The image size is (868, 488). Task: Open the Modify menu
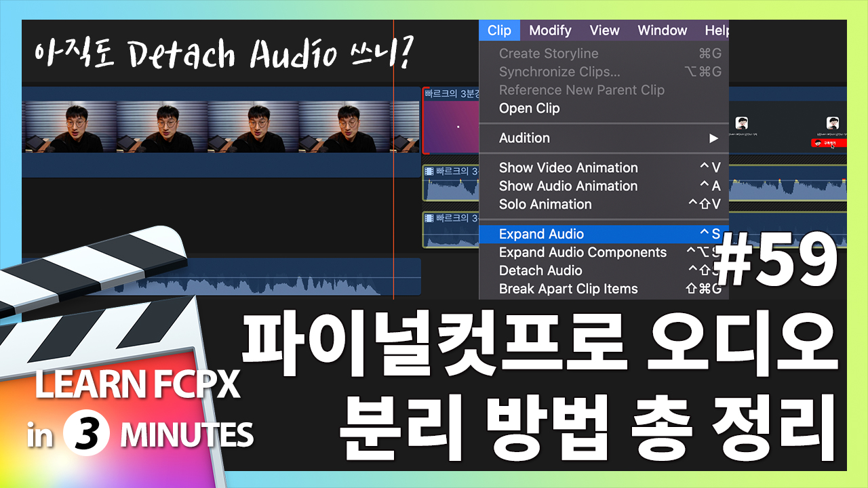click(x=550, y=30)
